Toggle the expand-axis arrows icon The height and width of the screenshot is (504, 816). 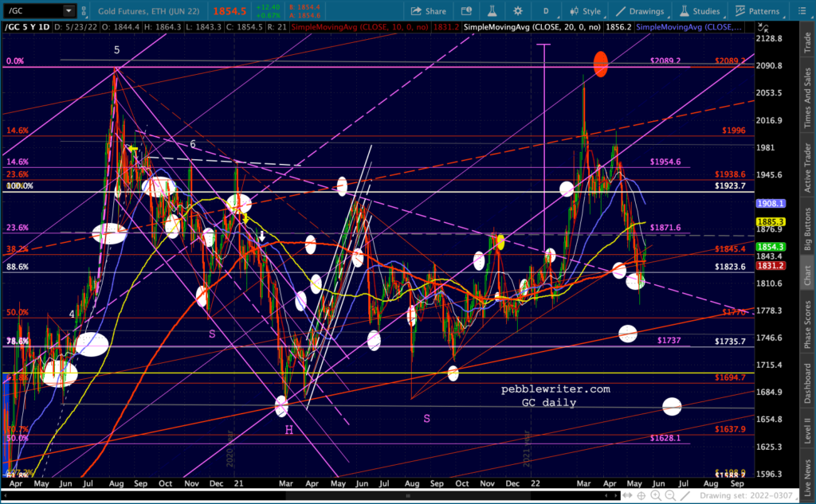pyautogui.click(x=763, y=27)
